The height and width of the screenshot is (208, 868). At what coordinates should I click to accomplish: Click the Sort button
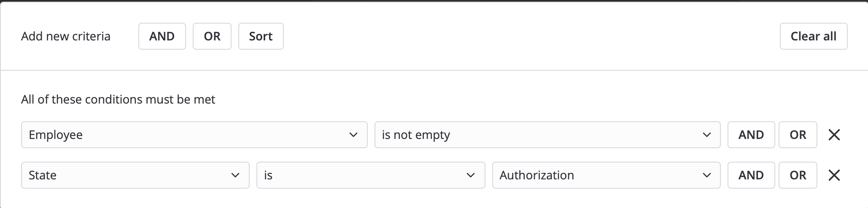261,36
